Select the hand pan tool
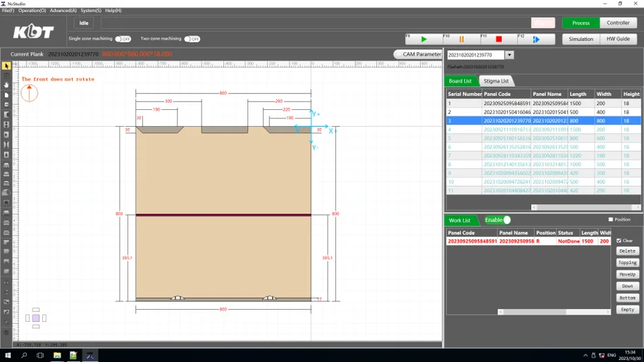 [6, 85]
